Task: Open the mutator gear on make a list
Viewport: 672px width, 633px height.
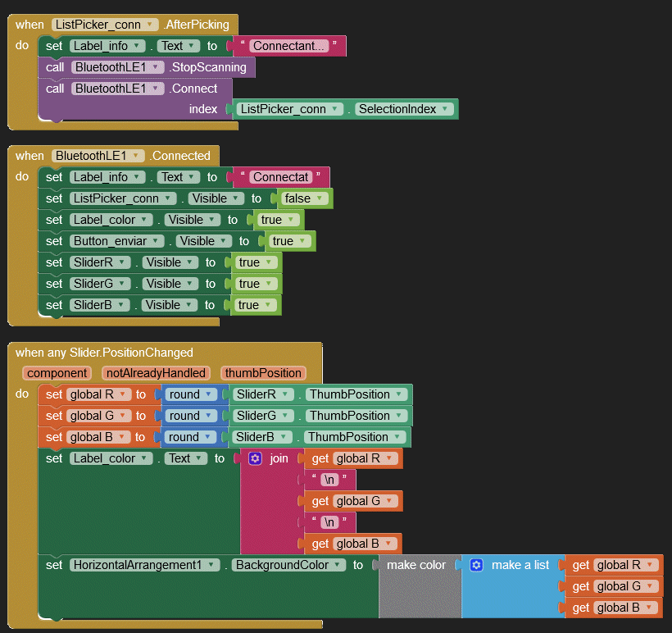Action: (x=476, y=565)
